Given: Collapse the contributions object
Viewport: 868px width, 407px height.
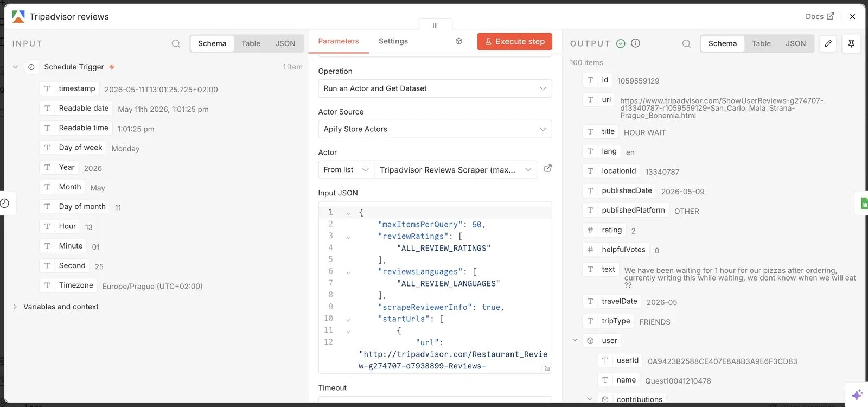Looking at the screenshot, I should [590, 399].
